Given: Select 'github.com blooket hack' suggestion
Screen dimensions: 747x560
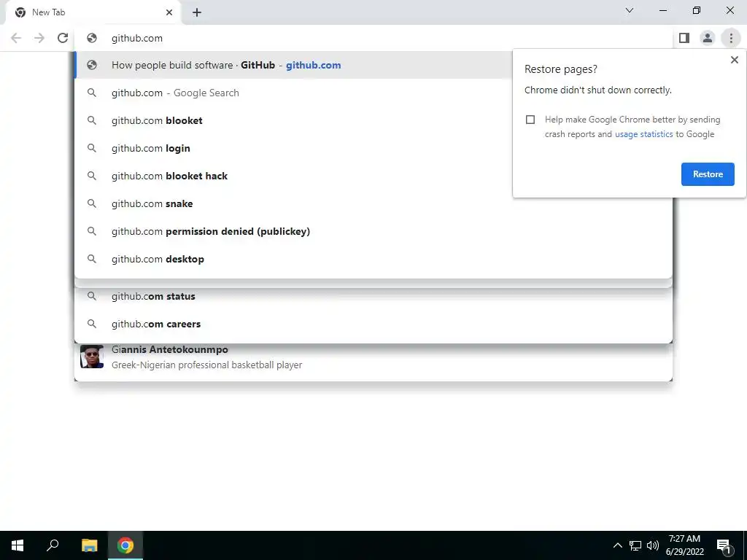Looking at the screenshot, I should coord(293,176).
